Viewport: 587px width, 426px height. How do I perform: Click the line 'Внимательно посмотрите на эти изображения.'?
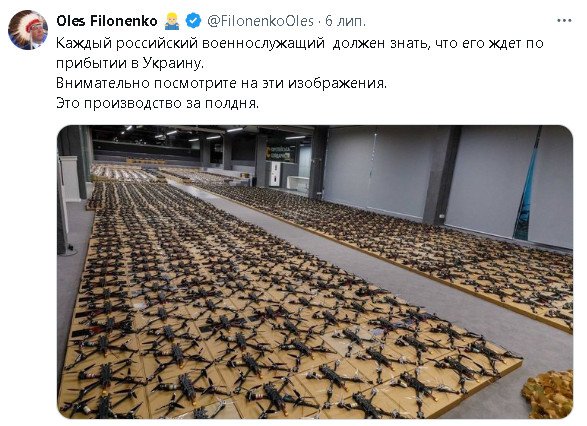tap(221, 83)
